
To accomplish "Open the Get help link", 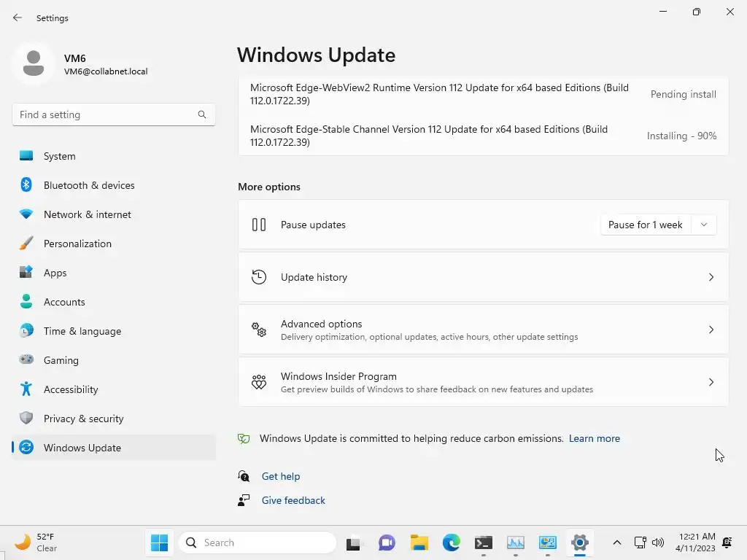I will tap(281, 475).
